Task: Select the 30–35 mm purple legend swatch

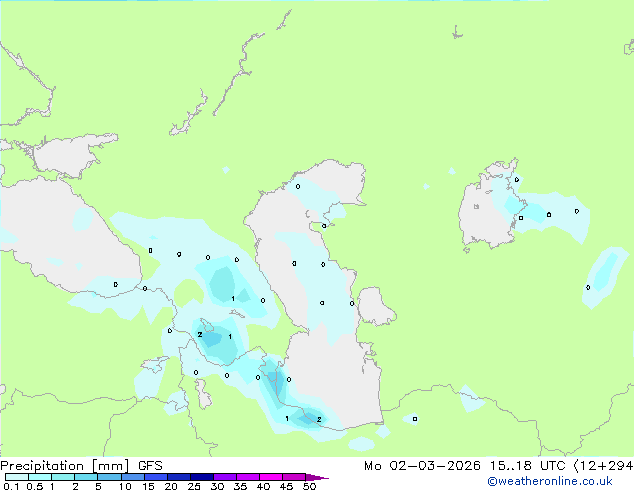Action: click(224, 477)
